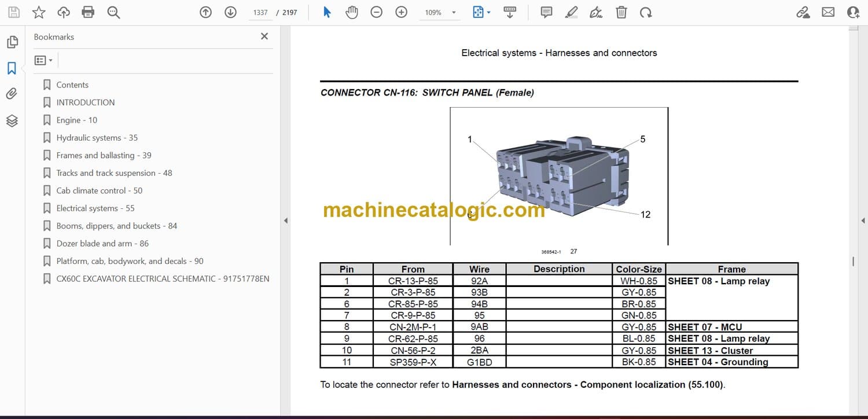Screen dimensions: 868x419
Task: Jump to CX60C Excavator Electrical Schematic bookmark
Action: (163, 279)
